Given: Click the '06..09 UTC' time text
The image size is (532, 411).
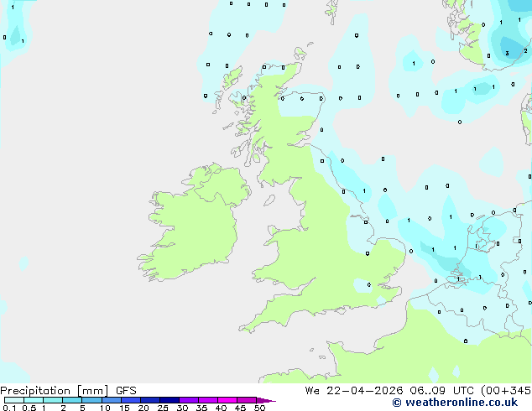Looking at the screenshot, I should click(441, 391).
